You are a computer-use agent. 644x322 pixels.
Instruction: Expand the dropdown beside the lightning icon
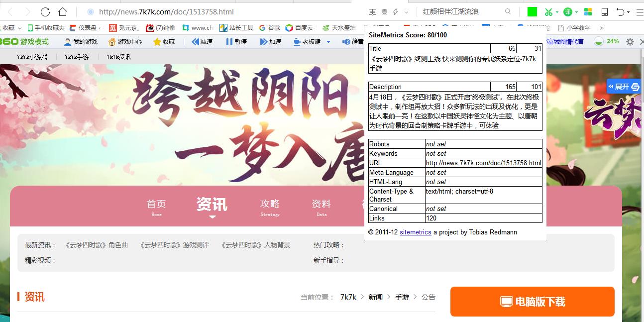(x=406, y=12)
